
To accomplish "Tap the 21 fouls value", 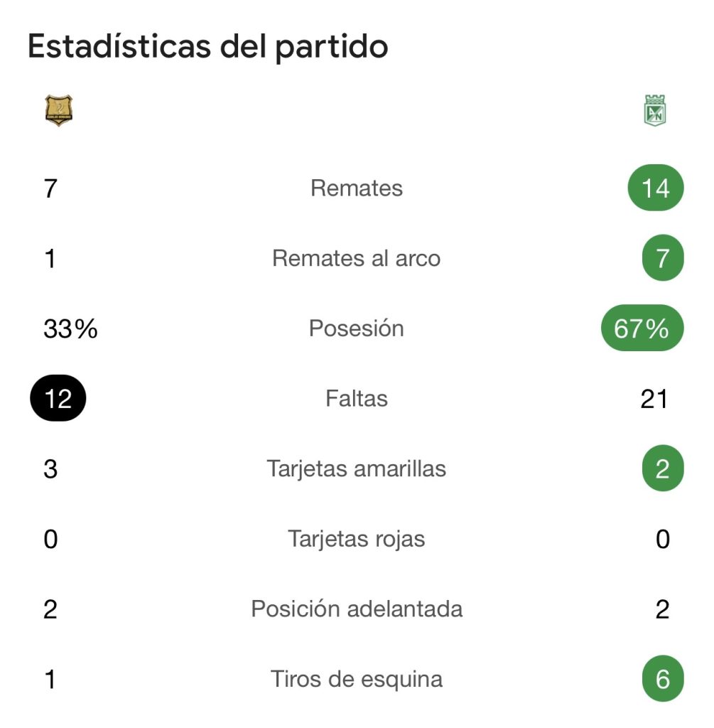I will pos(654,399).
